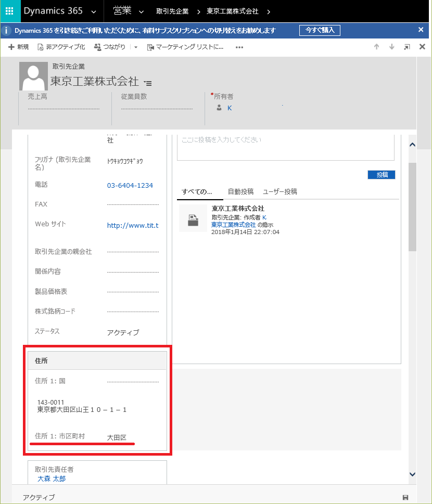Click the post record icon in timeline

click(x=193, y=218)
